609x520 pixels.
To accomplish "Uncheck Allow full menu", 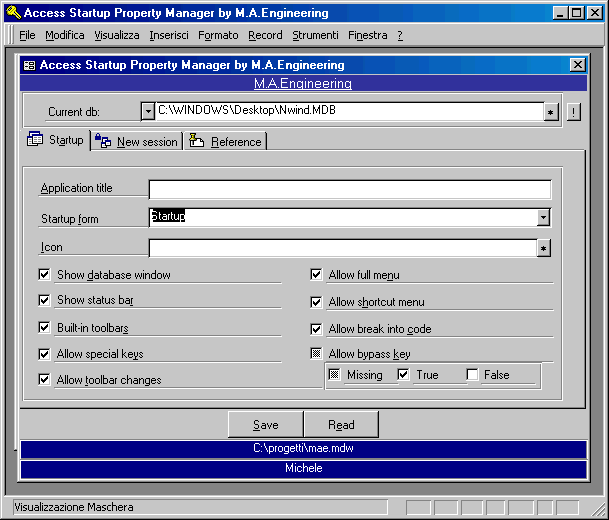I will point(316,275).
